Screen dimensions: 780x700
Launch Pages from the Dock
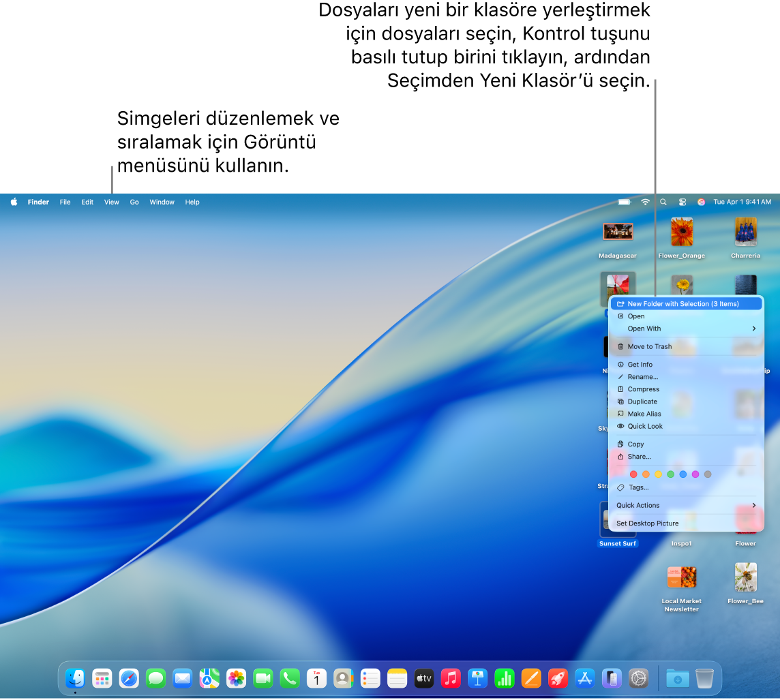click(531, 679)
